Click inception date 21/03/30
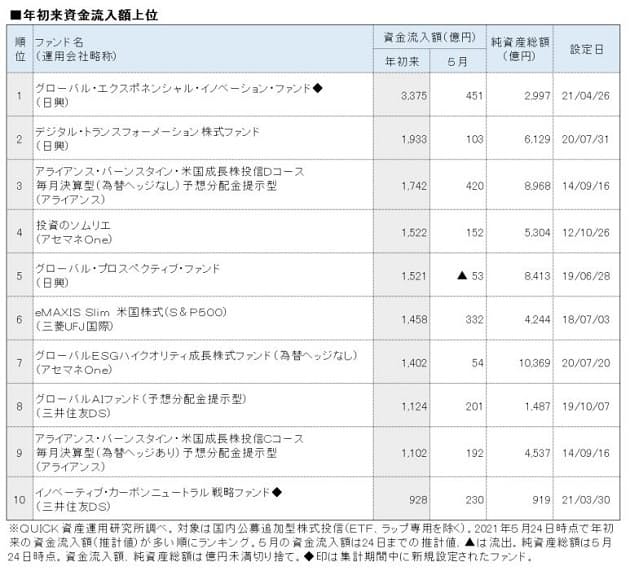Image resolution: width=630 pixels, height=584 pixels. [x=585, y=500]
